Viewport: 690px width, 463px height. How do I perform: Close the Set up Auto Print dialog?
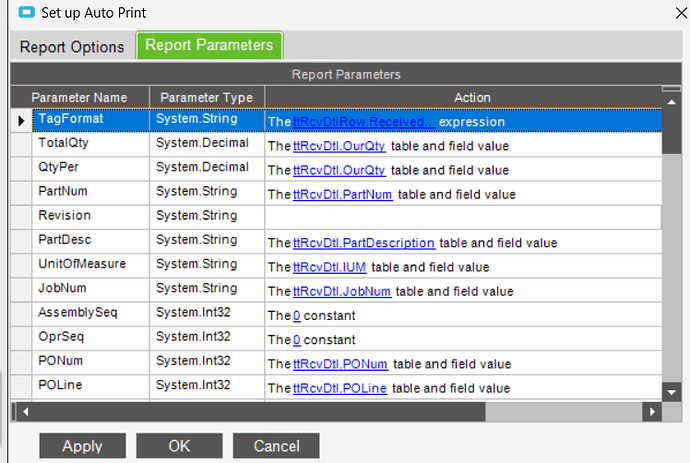pos(681,13)
